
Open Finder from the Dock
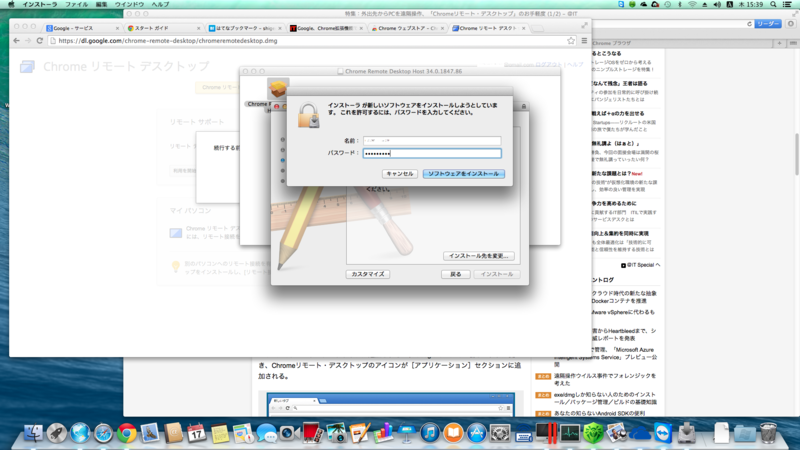tap(33, 433)
